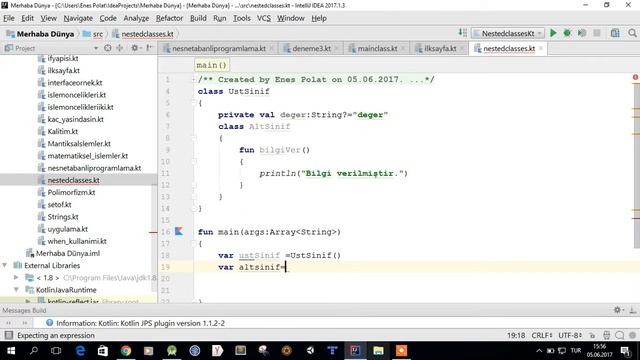Click the make project arrows icon
Viewport: 640px width, 360px height.
coord(462,33)
